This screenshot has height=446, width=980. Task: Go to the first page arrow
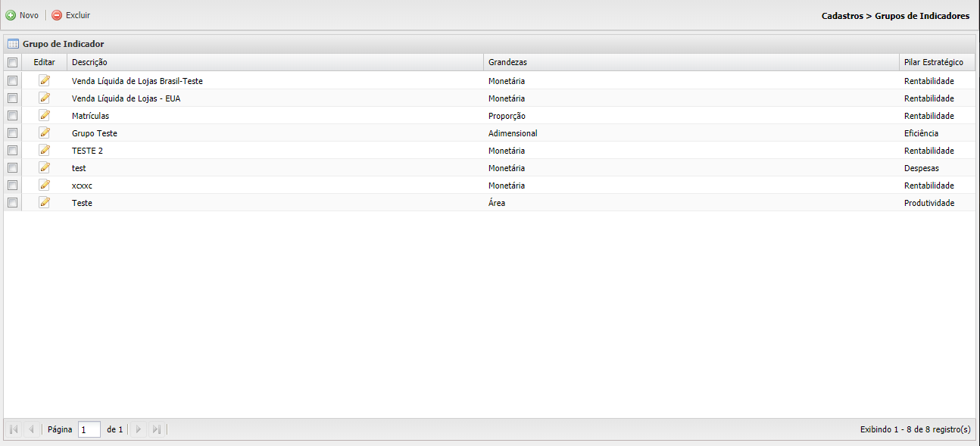[x=14, y=429]
